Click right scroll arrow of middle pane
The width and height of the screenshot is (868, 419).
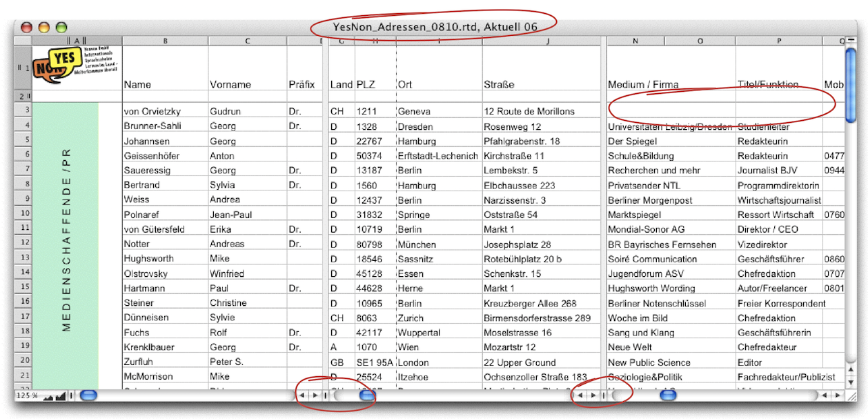coord(592,396)
